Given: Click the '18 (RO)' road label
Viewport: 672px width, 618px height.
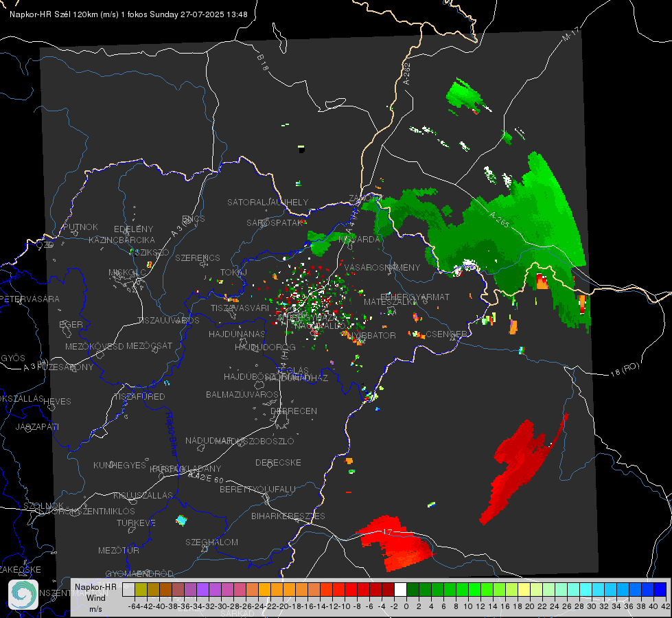Looking at the screenshot, I should tap(625, 369).
